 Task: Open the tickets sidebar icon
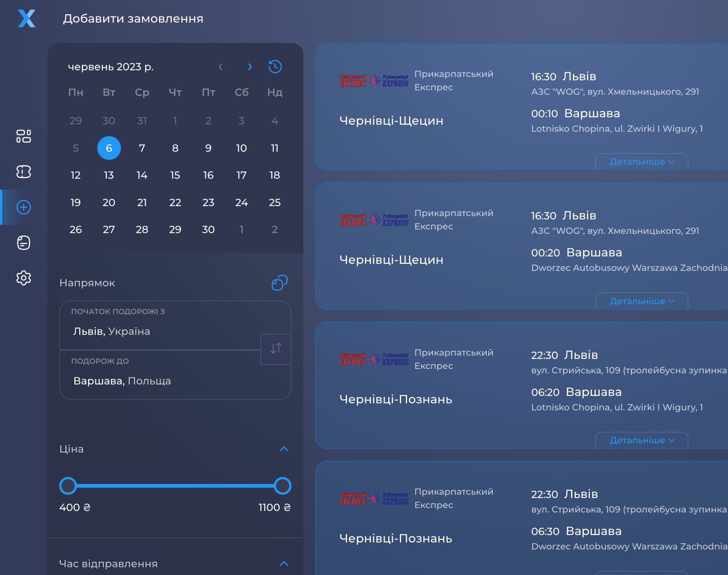pyautogui.click(x=24, y=172)
